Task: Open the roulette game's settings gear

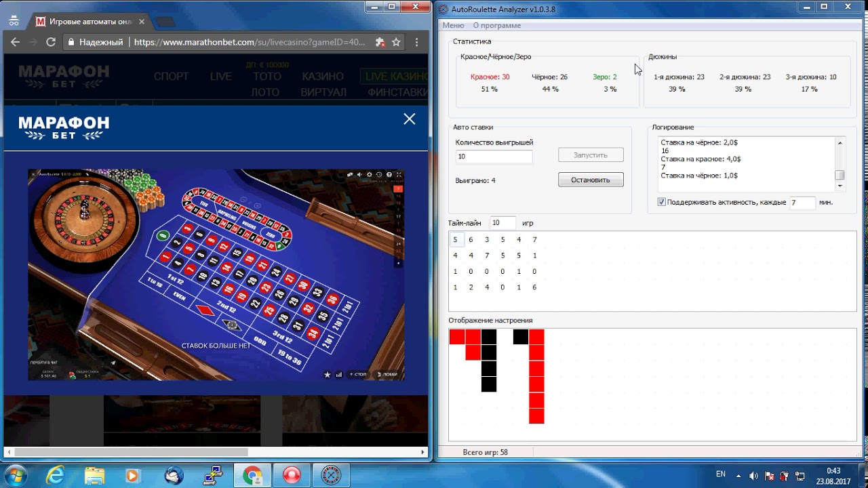Action: point(370,174)
